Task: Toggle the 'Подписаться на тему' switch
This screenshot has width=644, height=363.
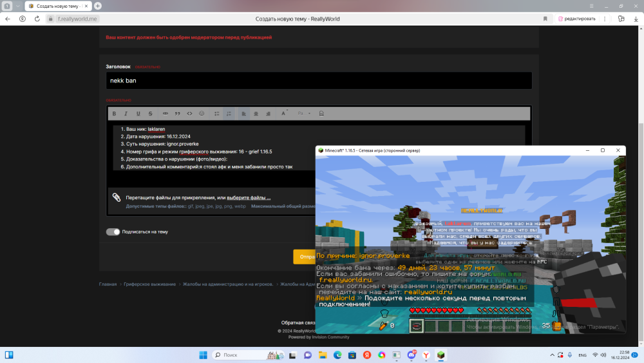Action: pyautogui.click(x=113, y=232)
